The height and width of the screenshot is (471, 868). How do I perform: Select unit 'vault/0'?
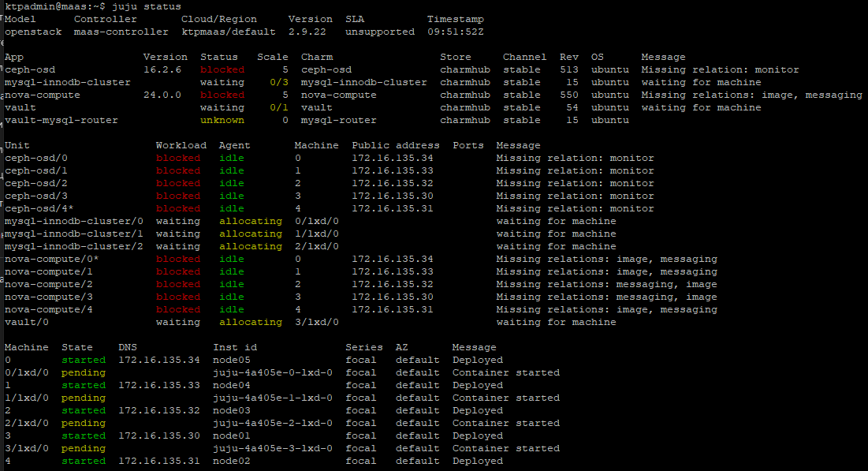tap(27, 323)
